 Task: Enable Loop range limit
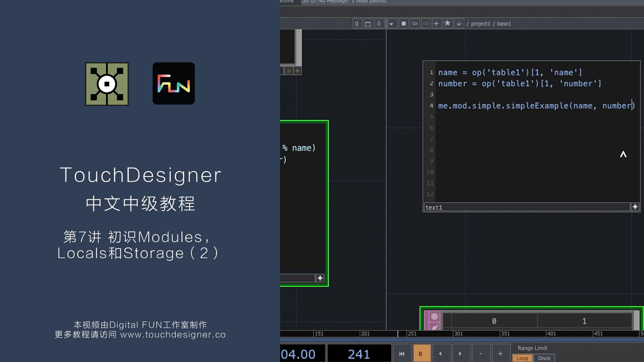click(522, 358)
